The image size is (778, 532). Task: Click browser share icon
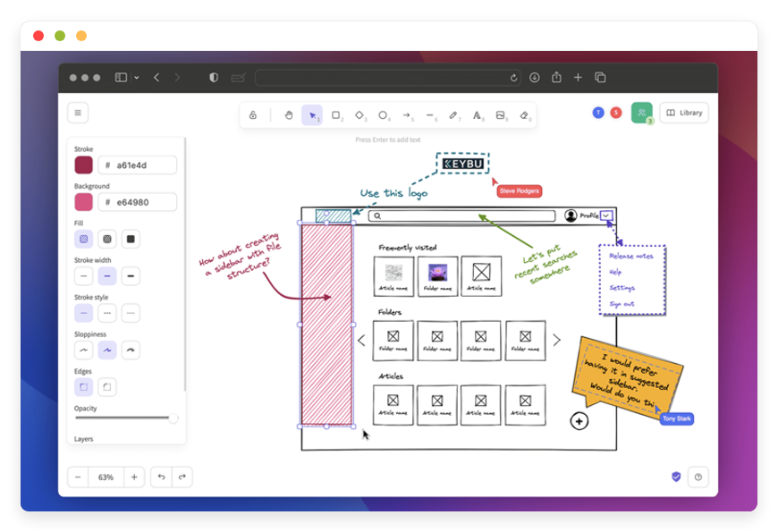[556, 77]
